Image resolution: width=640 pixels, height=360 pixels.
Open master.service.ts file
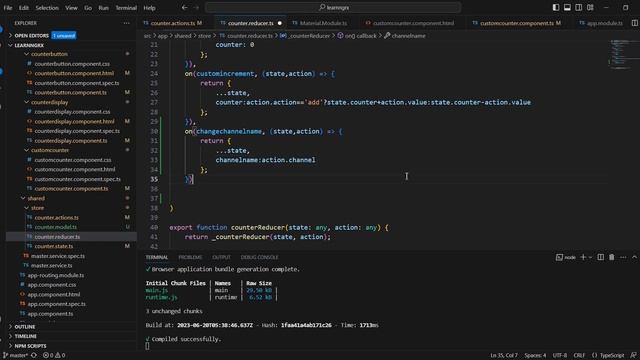[x=51, y=265]
